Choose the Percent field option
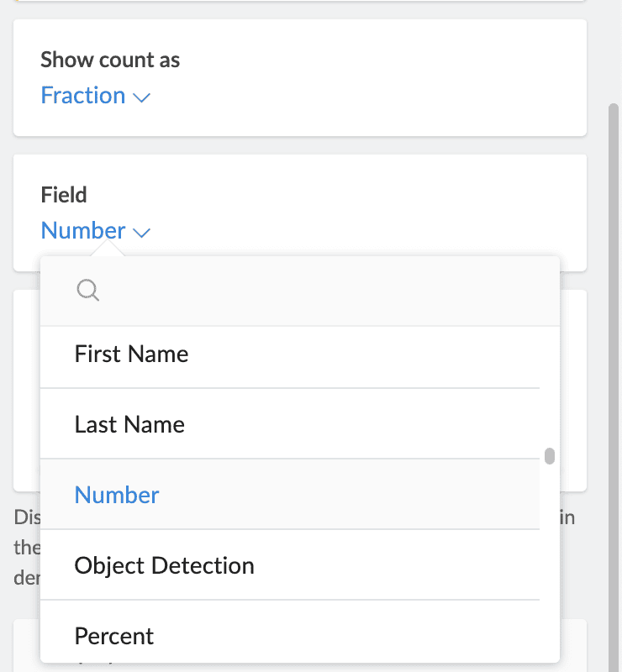Image resolution: width=622 pixels, height=672 pixels. [114, 636]
